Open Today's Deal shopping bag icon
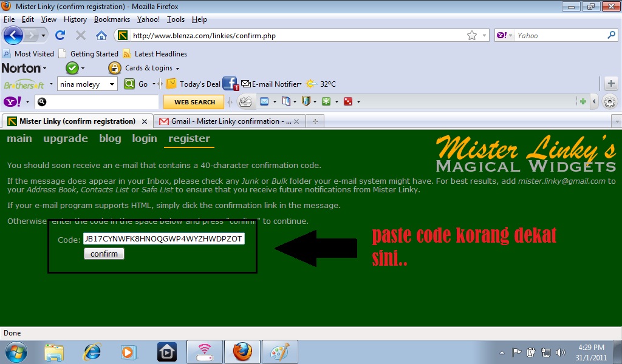The image size is (622, 364). tap(171, 84)
